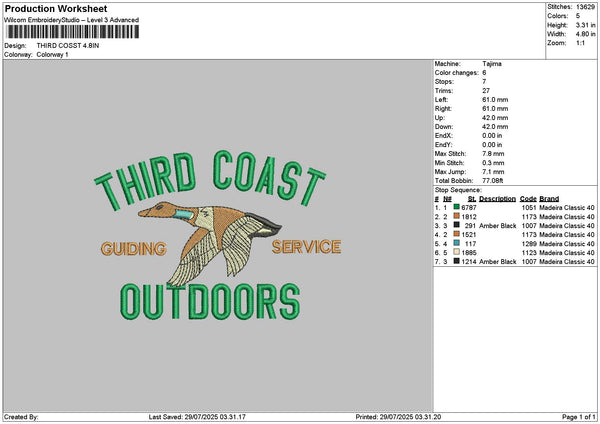The image size is (600, 424).
Task: Select the Stops value 7
Action: pos(484,82)
